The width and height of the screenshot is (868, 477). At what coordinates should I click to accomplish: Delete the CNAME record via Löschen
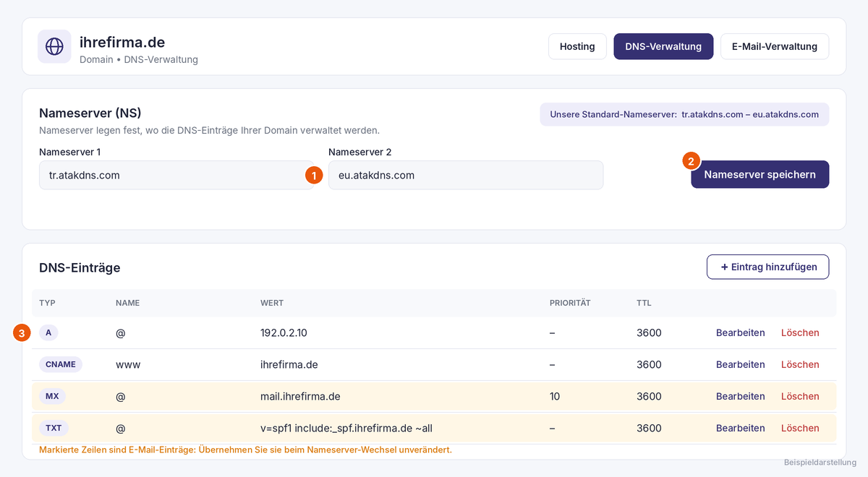point(800,364)
